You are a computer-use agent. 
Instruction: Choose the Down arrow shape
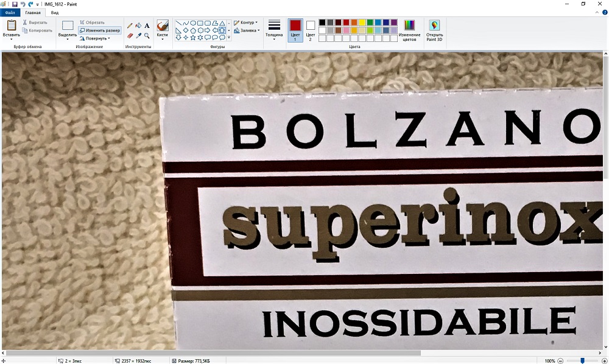click(178, 38)
